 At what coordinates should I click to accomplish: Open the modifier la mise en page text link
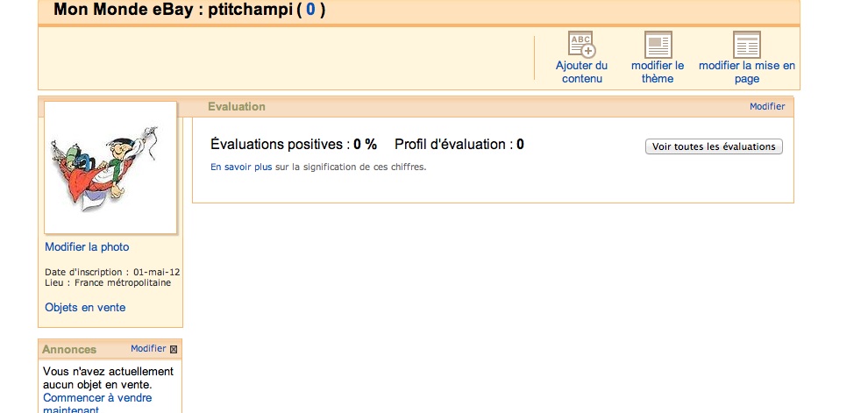747,72
